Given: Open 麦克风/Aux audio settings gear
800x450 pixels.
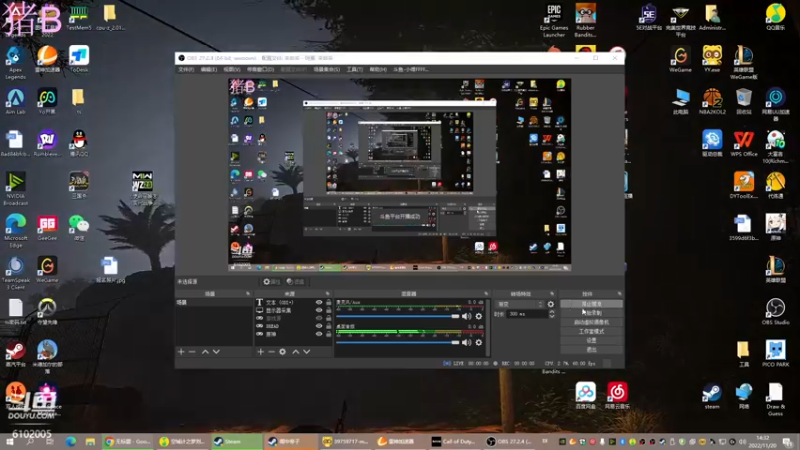Looking at the screenshot, I should 479,316.
